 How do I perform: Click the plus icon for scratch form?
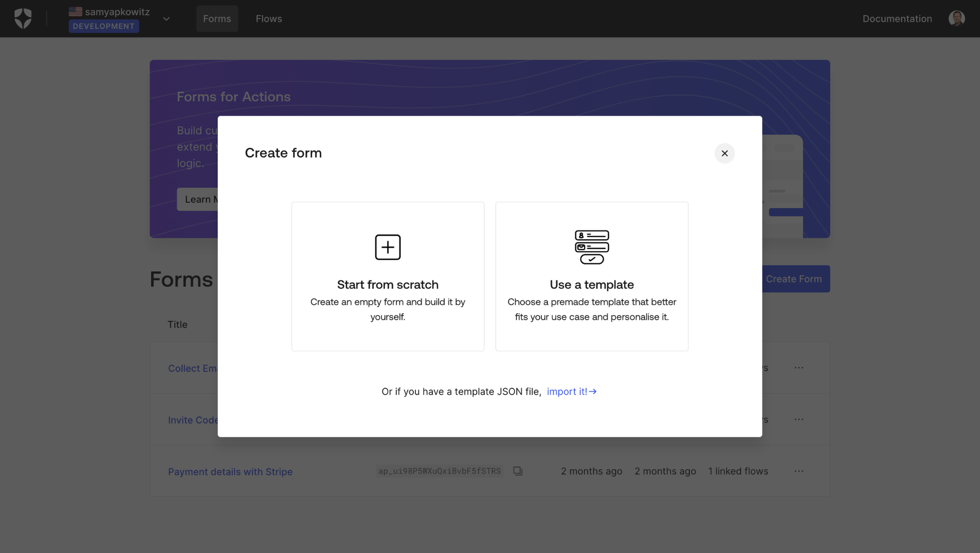[x=388, y=247]
